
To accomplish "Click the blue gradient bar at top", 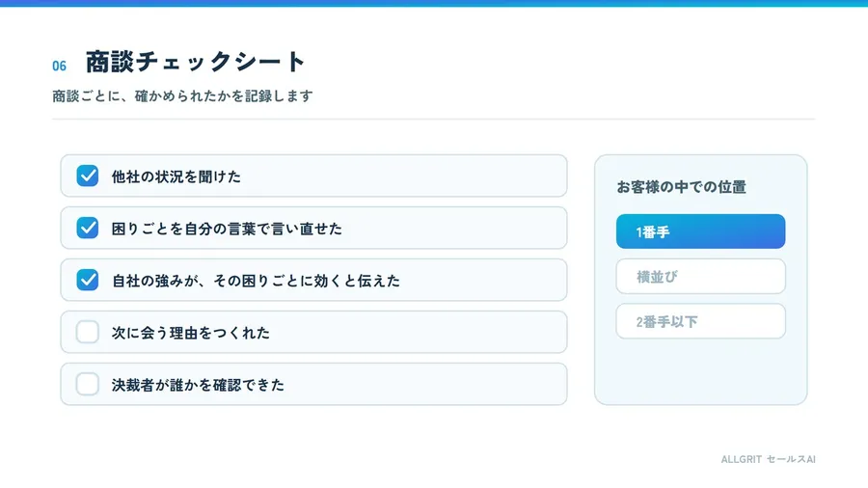I will [x=434, y=3].
